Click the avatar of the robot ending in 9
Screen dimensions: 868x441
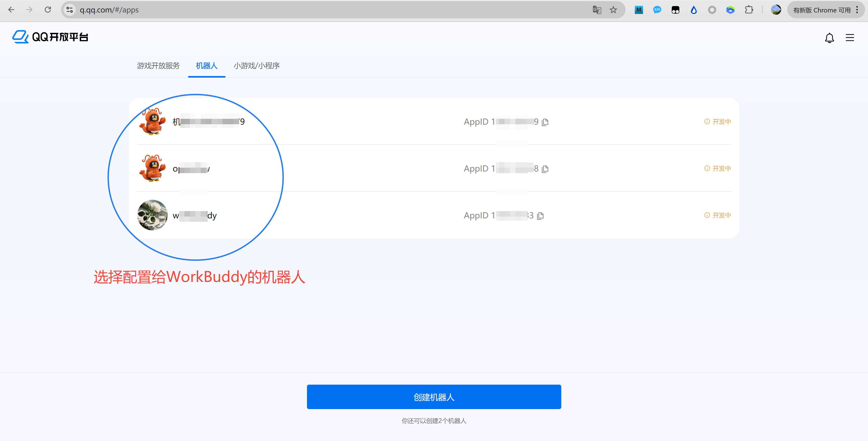point(153,122)
